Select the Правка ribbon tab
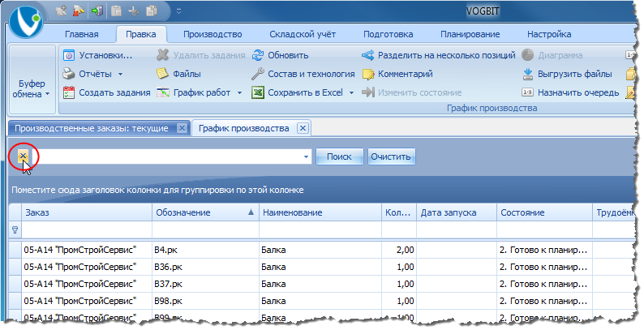 click(x=141, y=35)
